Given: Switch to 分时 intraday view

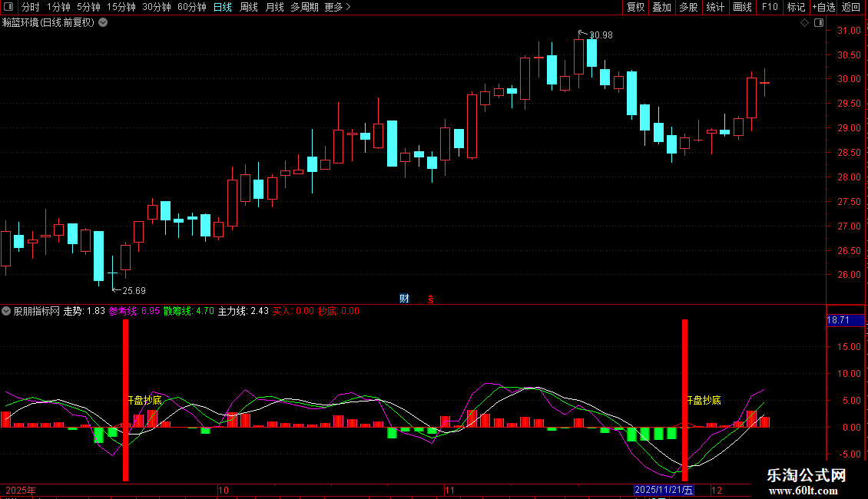Looking at the screenshot, I should 31,7.
